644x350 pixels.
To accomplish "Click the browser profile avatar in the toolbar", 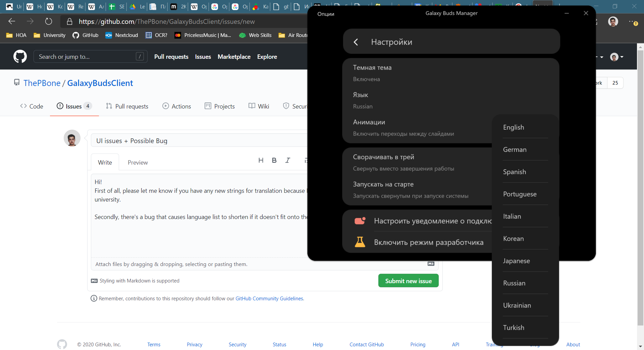I will click(x=613, y=22).
